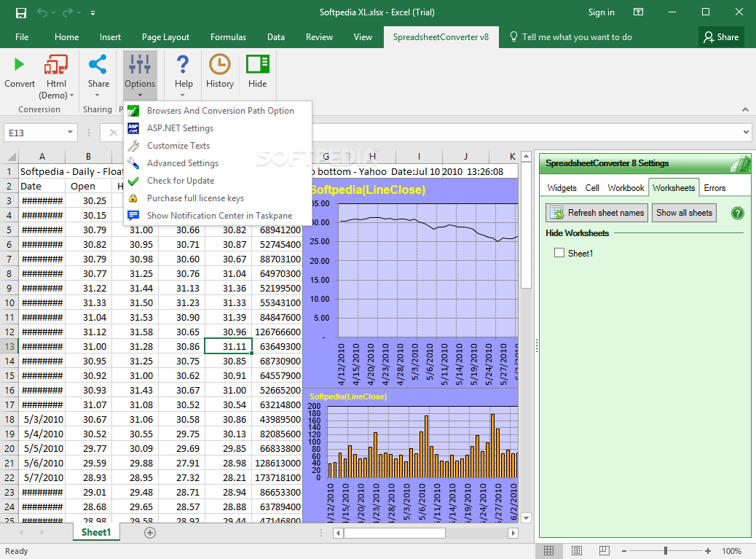756x559 pixels.
Task: Open the Redo history dropdown arrow
Action: [x=79, y=13]
